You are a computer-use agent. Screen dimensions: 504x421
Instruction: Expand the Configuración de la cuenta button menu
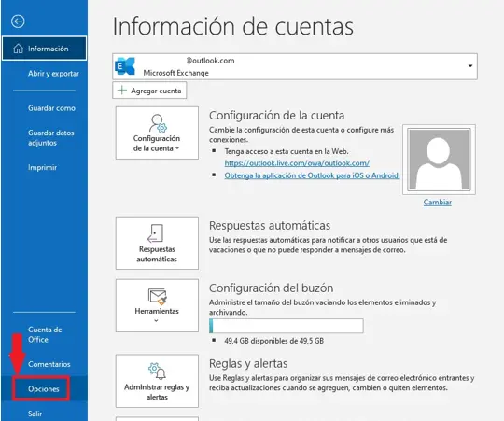(157, 133)
